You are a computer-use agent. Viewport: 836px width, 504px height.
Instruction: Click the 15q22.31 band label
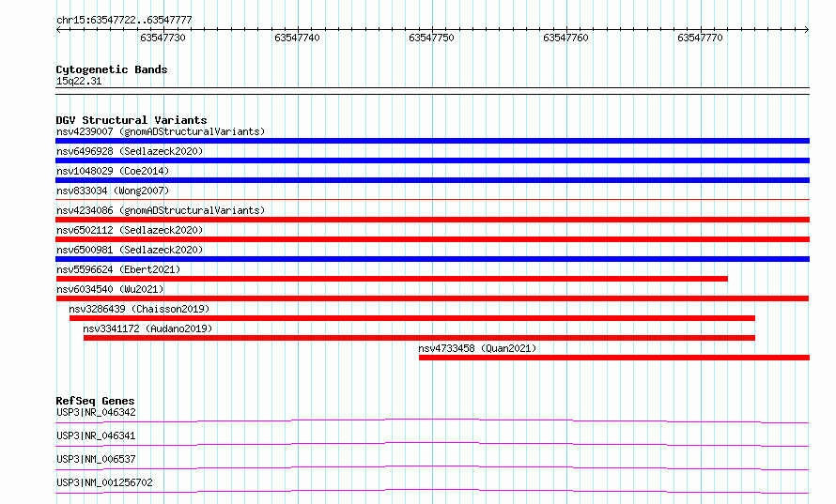coord(79,82)
